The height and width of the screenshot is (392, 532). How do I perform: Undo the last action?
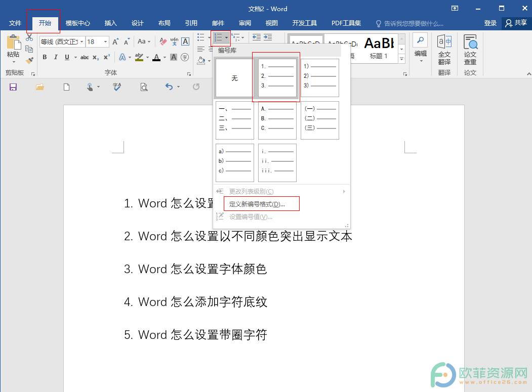[169, 87]
